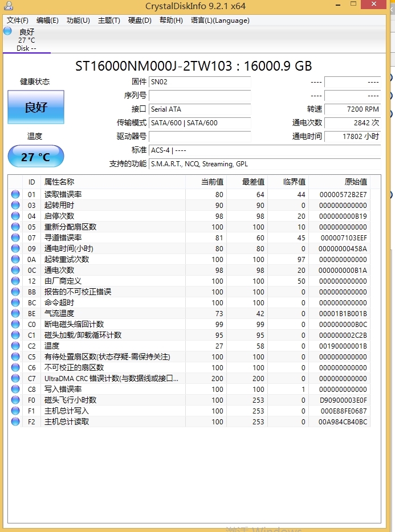Click the 临界值 column header

click(288, 182)
